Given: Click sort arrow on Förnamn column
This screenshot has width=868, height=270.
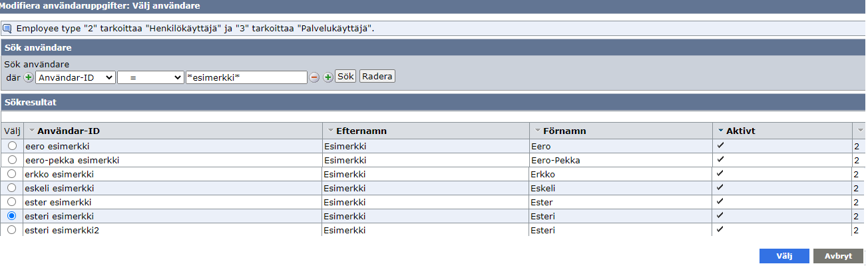Looking at the screenshot, I should point(538,131).
